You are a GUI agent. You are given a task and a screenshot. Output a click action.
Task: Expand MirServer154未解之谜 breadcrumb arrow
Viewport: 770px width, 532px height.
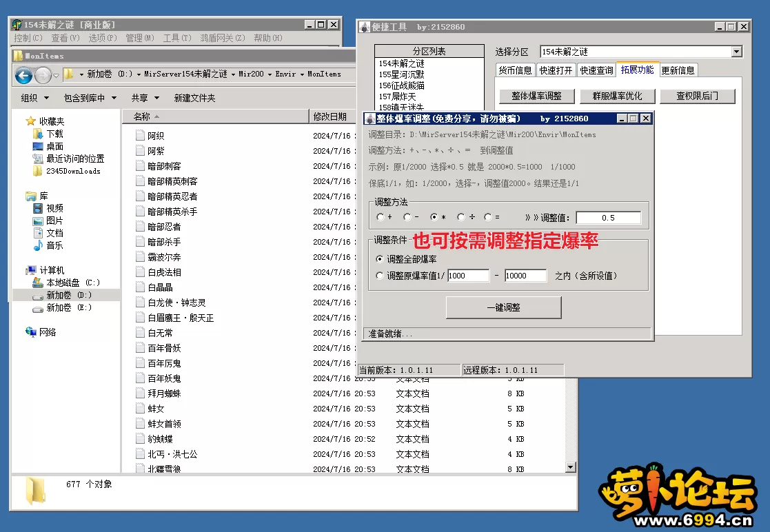tap(233, 74)
